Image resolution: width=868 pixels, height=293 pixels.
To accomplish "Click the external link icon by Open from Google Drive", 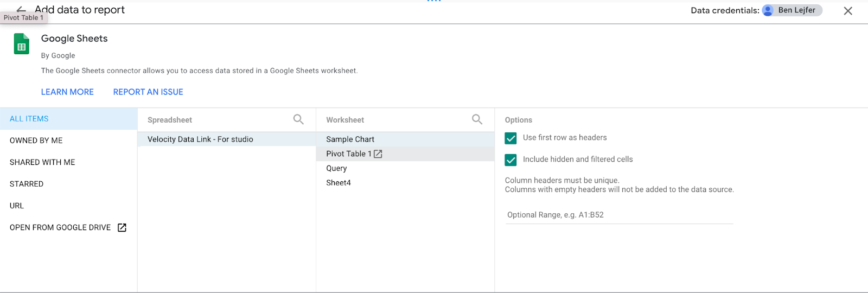I will pos(122,228).
